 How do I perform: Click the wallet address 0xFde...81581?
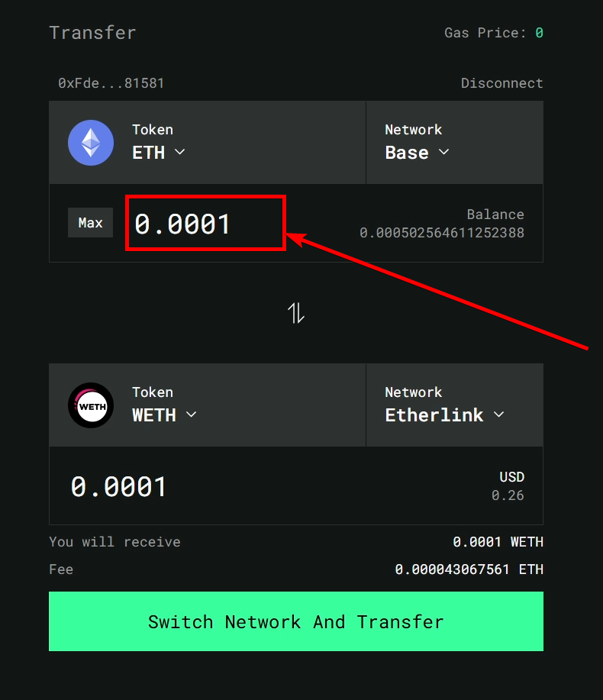[111, 83]
